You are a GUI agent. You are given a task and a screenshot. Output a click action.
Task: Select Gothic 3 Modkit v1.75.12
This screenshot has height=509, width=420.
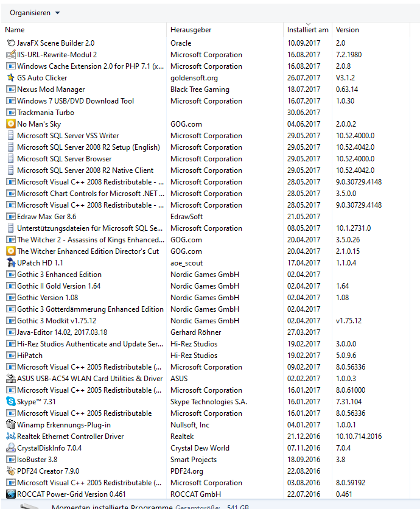tap(57, 321)
